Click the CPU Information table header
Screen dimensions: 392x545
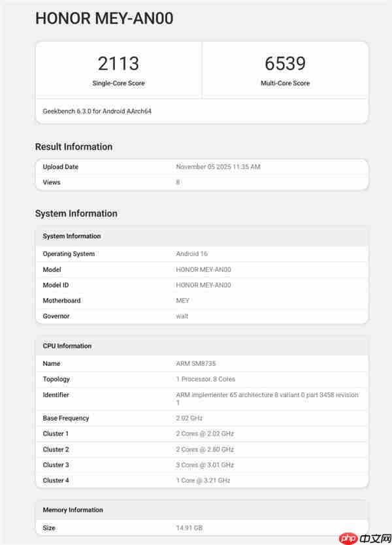pos(67,346)
